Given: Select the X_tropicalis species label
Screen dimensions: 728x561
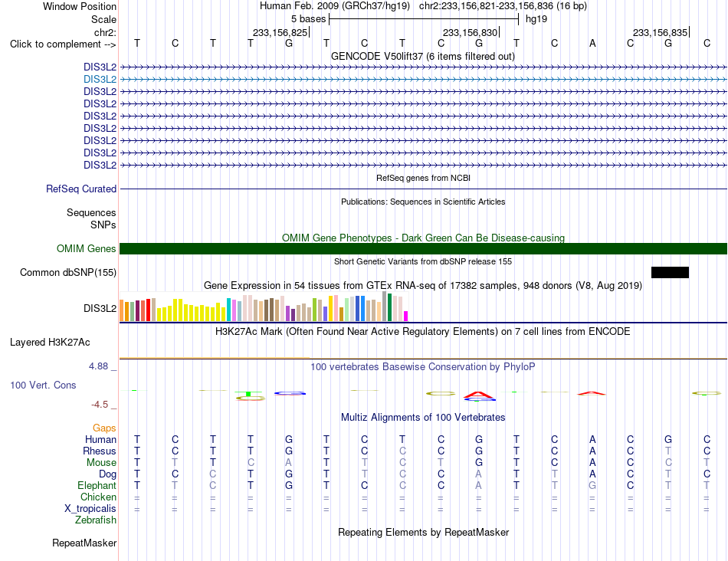Looking at the screenshot, I should point(90,509).
